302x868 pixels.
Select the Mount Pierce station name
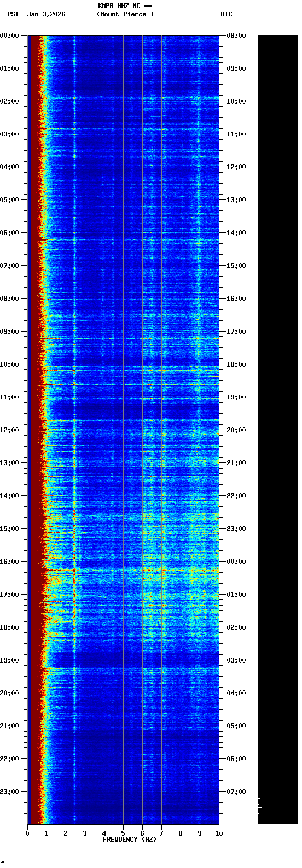(125, 14)
